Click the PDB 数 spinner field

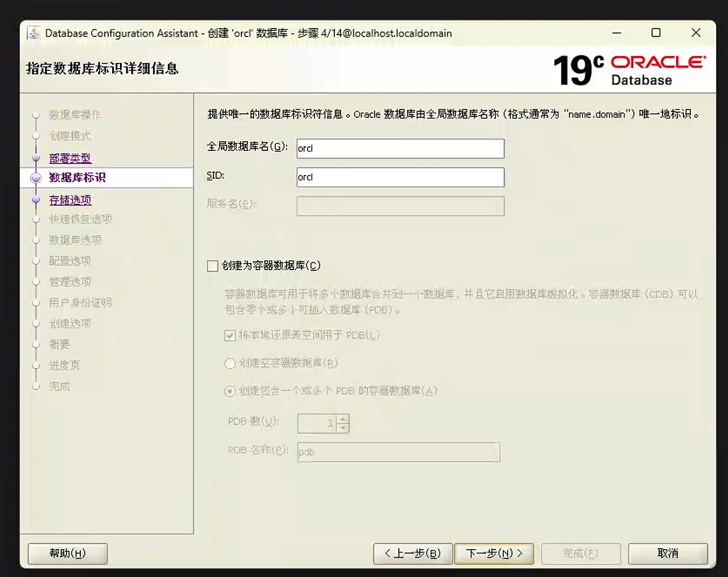click(318, 423)
